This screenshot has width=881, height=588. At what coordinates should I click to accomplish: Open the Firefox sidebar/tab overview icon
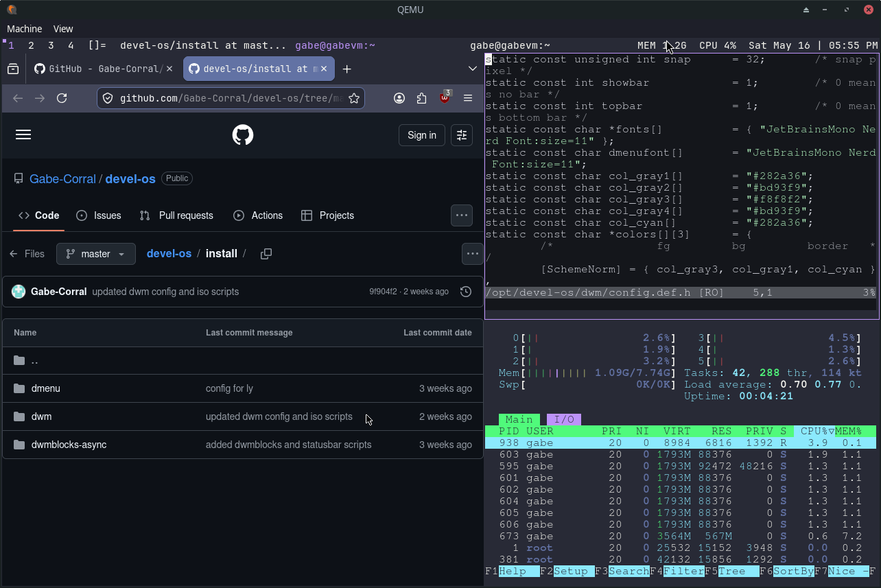[x=13, y=69]
